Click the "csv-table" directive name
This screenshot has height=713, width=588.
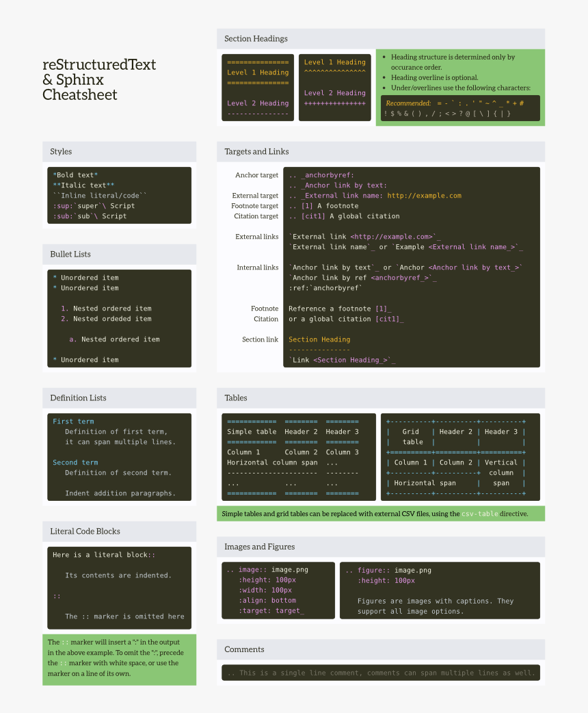[x=479, y=514]
